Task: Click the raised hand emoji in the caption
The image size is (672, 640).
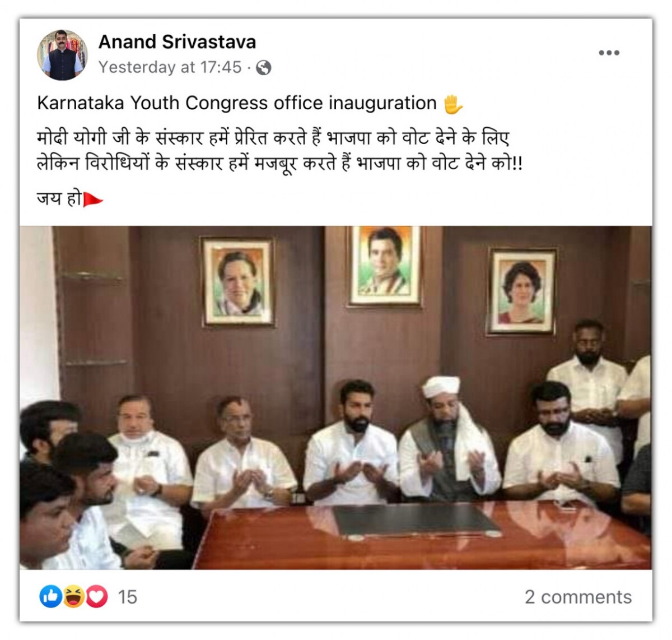Action: 453,104
